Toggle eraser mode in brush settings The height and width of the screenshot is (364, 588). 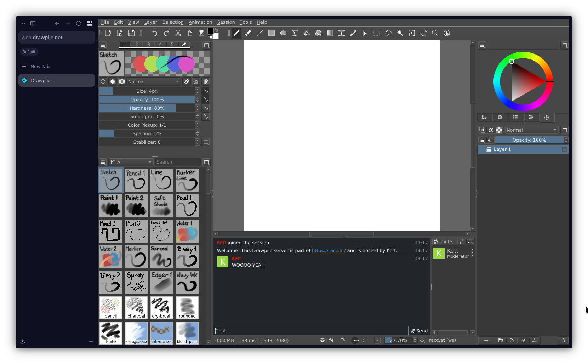187,81
